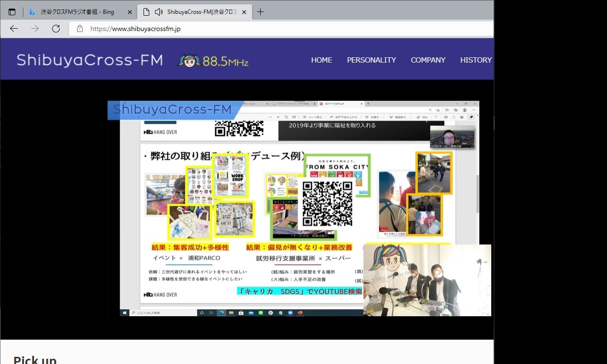
Task: Click the large QR code in the video
Action: tap(328, 203)
